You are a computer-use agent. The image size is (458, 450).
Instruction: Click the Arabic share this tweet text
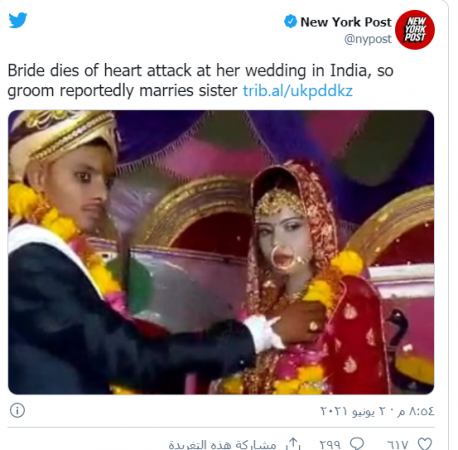(222, 444)
